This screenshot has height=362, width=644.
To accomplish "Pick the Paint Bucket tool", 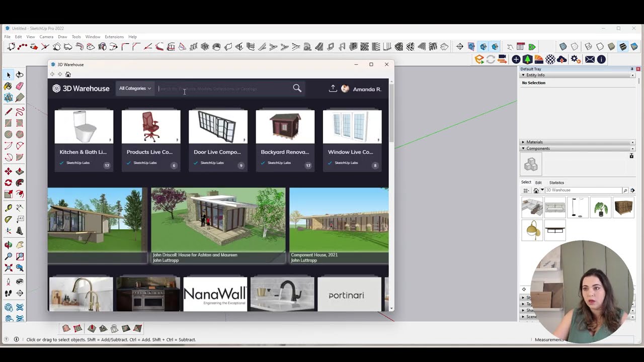I will (9, 86).
